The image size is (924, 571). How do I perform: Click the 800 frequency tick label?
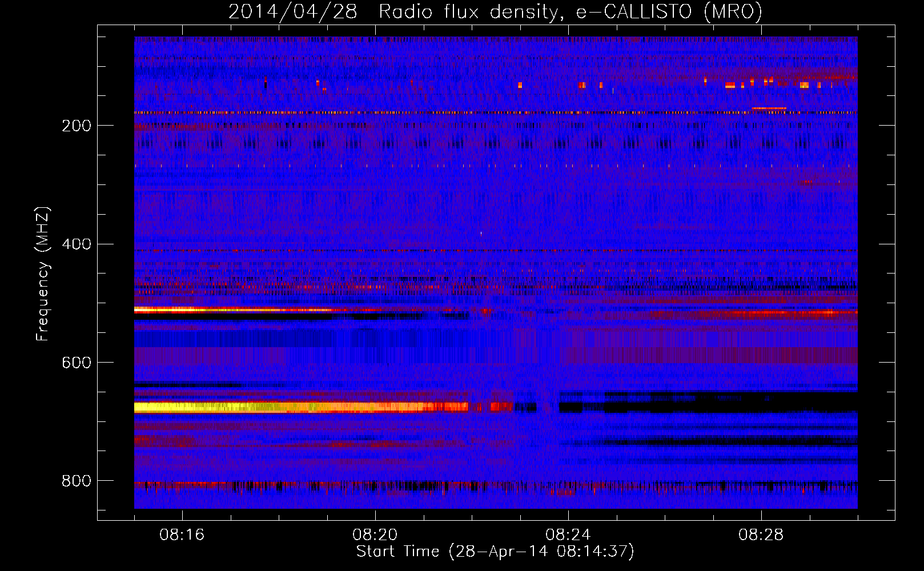76,481
